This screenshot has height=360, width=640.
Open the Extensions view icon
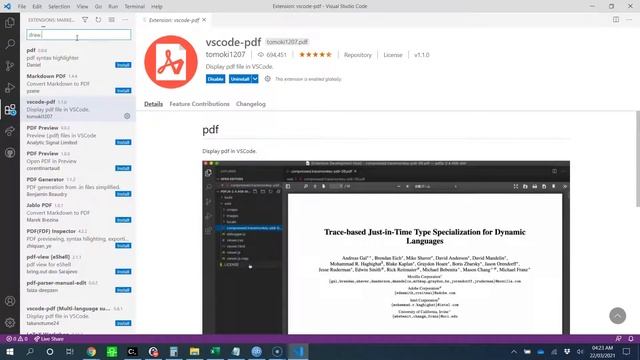tap(10, 109)
